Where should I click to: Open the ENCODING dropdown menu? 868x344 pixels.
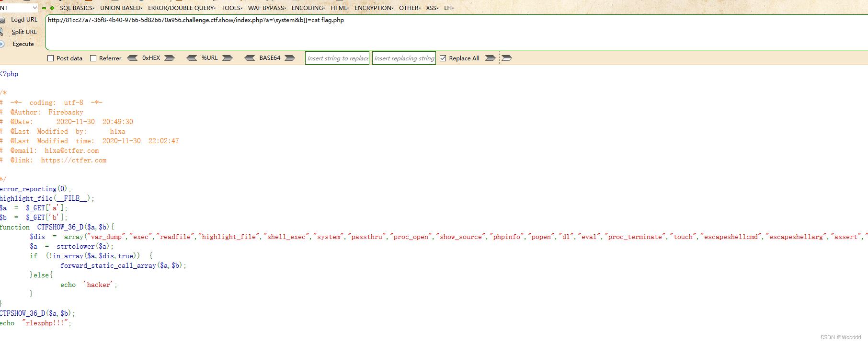click(x=308, y=8)
